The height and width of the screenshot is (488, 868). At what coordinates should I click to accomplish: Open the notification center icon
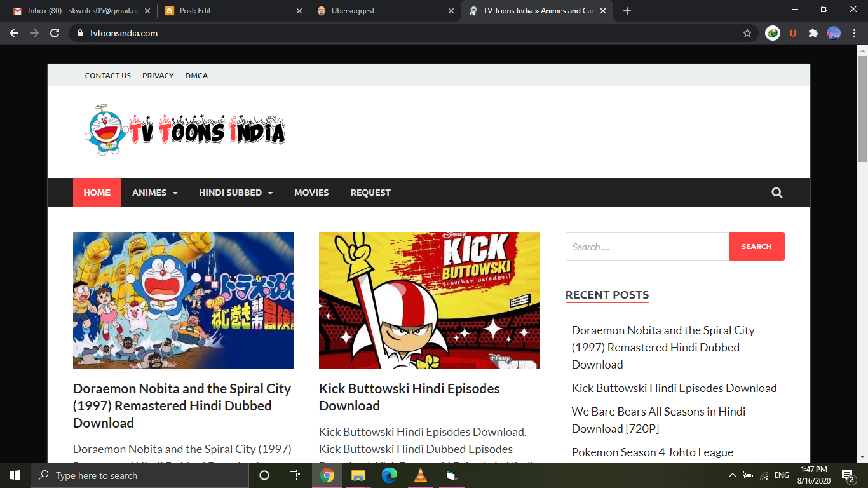pos(848,475)
